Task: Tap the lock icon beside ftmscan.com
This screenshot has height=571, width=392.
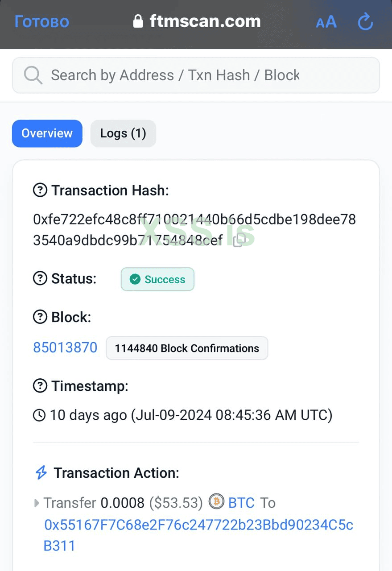Action: (x=138, y=21)
